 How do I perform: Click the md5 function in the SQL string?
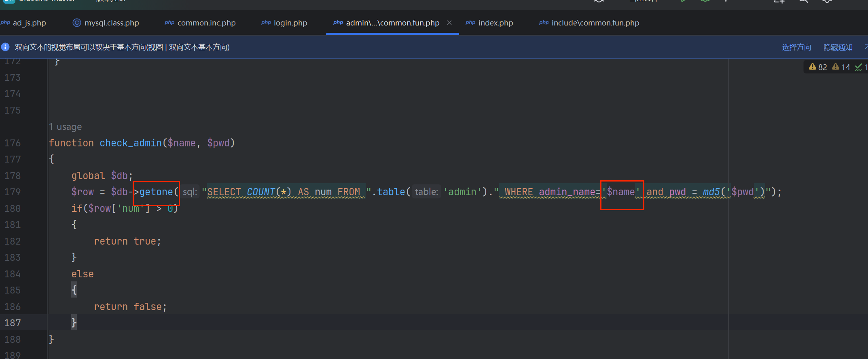[x=711, y=192]
